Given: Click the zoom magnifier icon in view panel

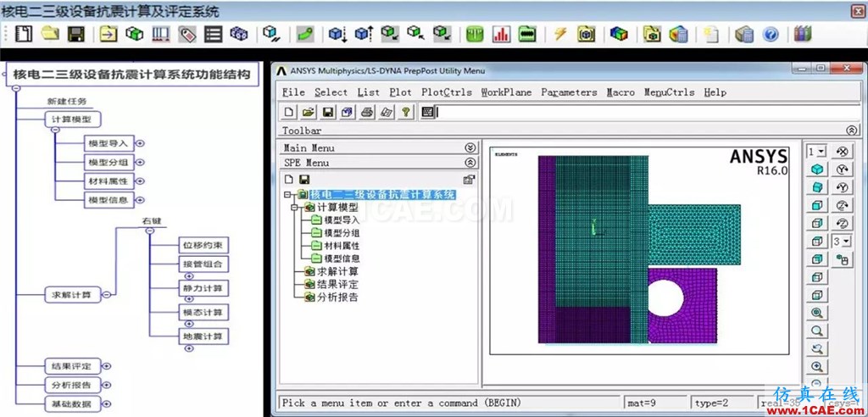Looking at the screenshot, I should (x=817, y=331).
